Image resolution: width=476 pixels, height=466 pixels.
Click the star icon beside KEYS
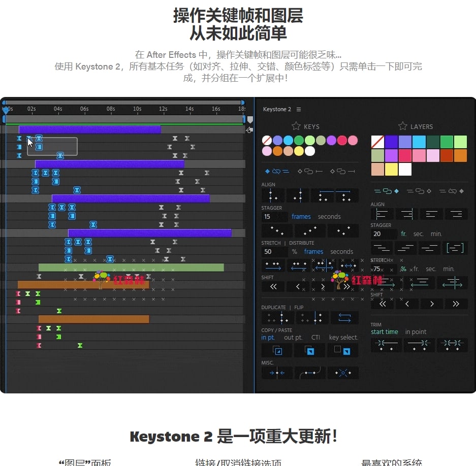[x=296, y=126]
